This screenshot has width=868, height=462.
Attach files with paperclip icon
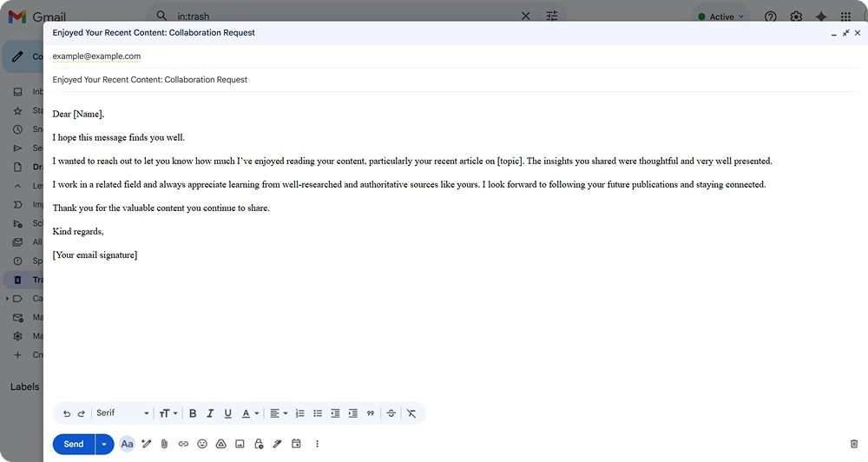click(x=164, y=444)
